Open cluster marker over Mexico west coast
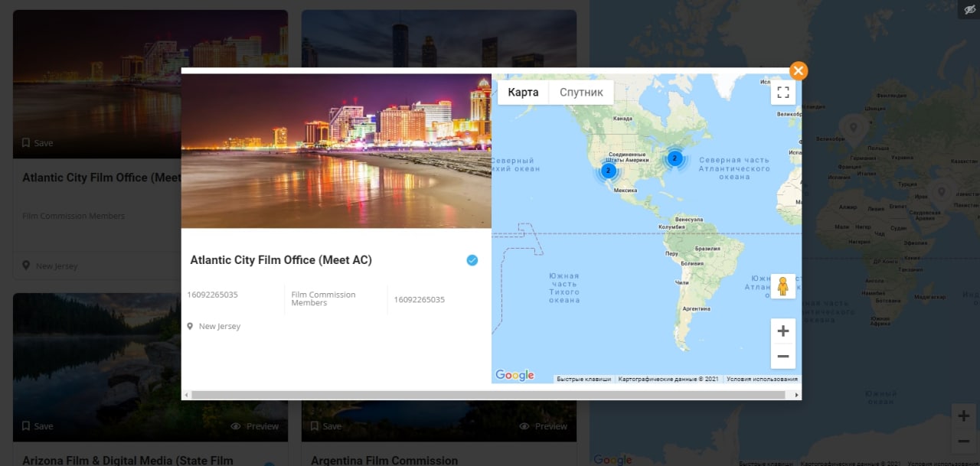 pos(608,171)
